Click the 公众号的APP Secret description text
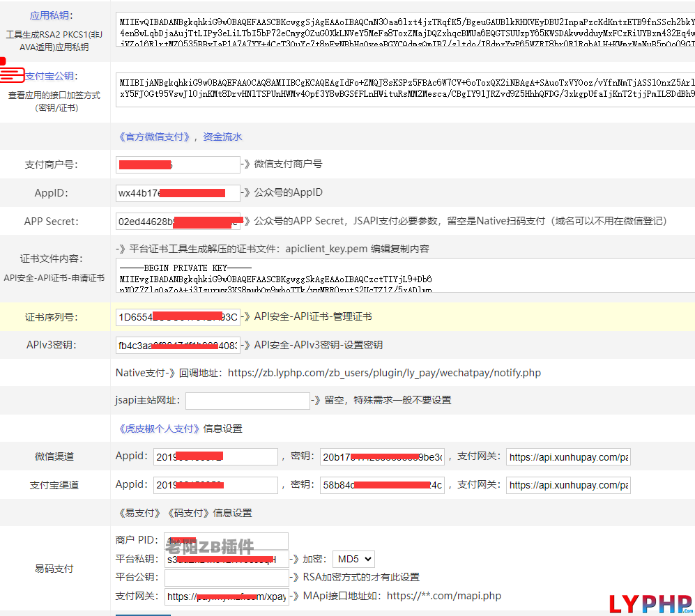 click(460, 221)
